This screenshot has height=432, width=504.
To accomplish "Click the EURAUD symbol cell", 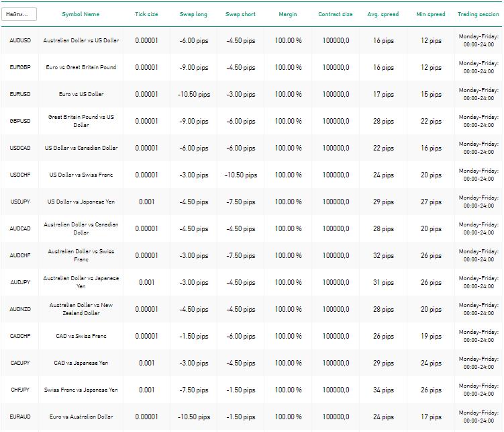I will [20, 417].
